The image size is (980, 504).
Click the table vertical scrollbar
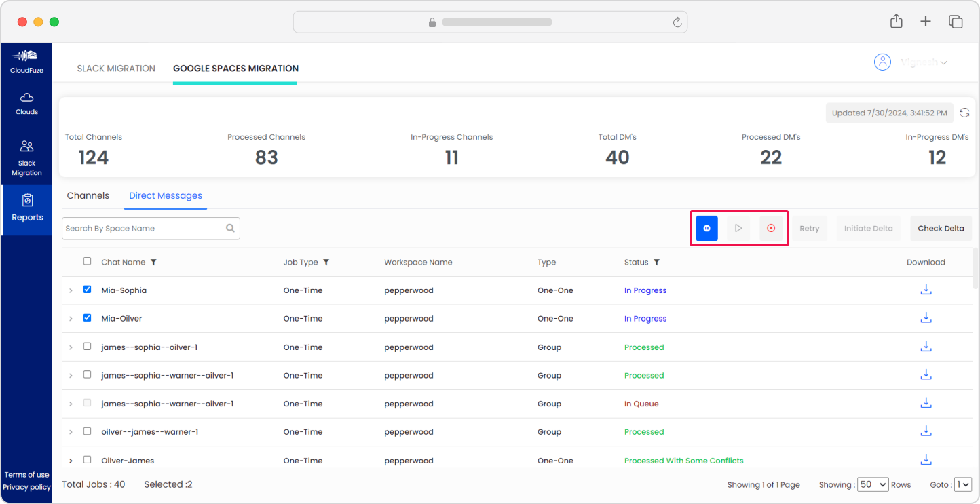[975, 269]
